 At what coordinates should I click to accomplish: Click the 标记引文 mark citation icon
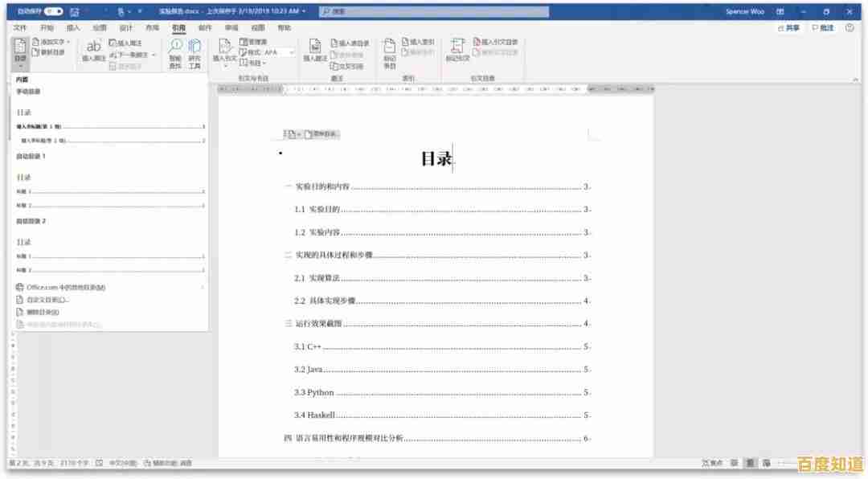coord(458,51)
